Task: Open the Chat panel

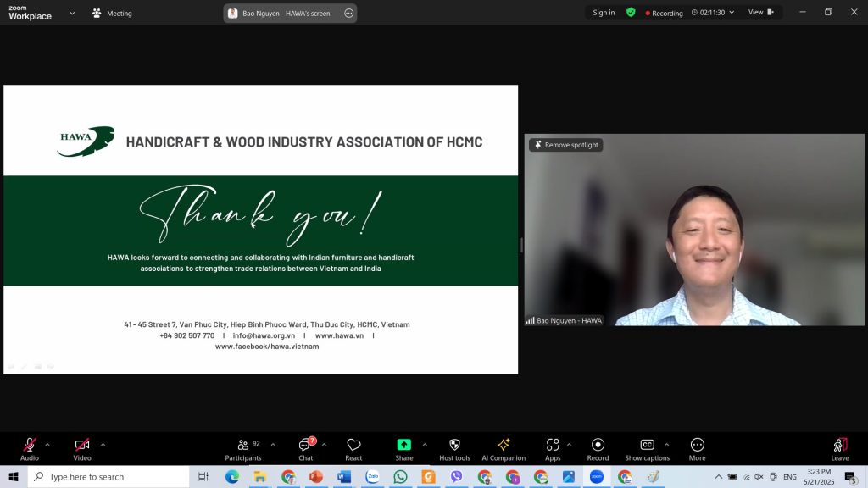Action: click(x=305, y=449)
